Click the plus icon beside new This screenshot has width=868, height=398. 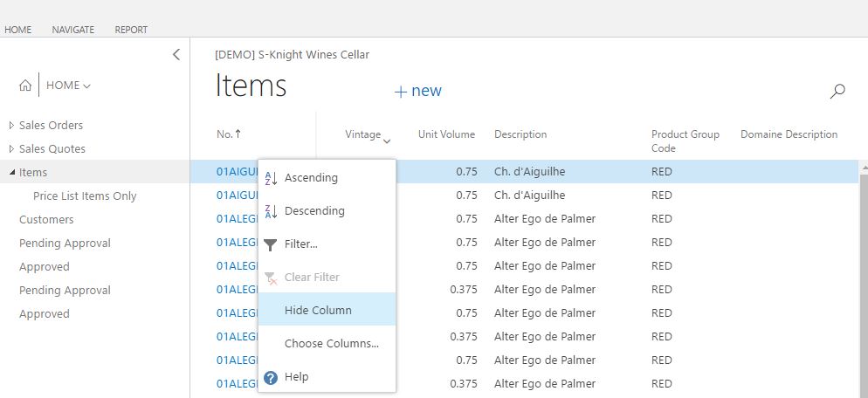(401, 92)
